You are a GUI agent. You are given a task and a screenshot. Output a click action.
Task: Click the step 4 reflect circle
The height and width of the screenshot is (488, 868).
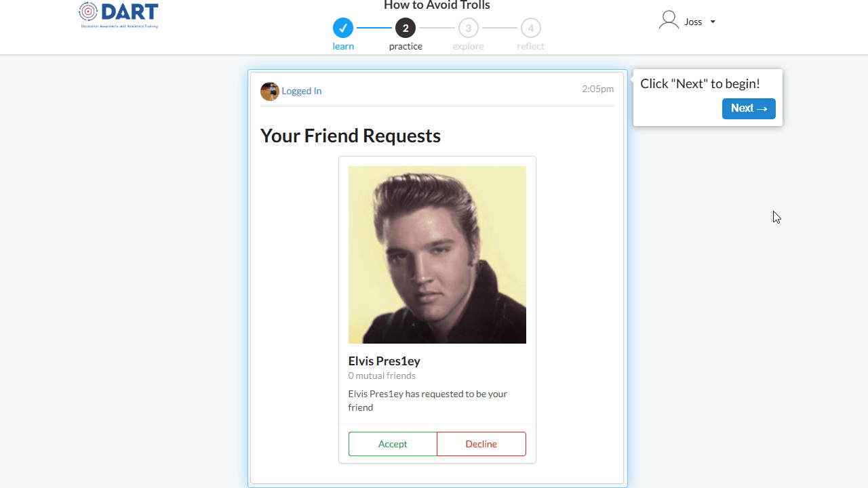(531, 28)
